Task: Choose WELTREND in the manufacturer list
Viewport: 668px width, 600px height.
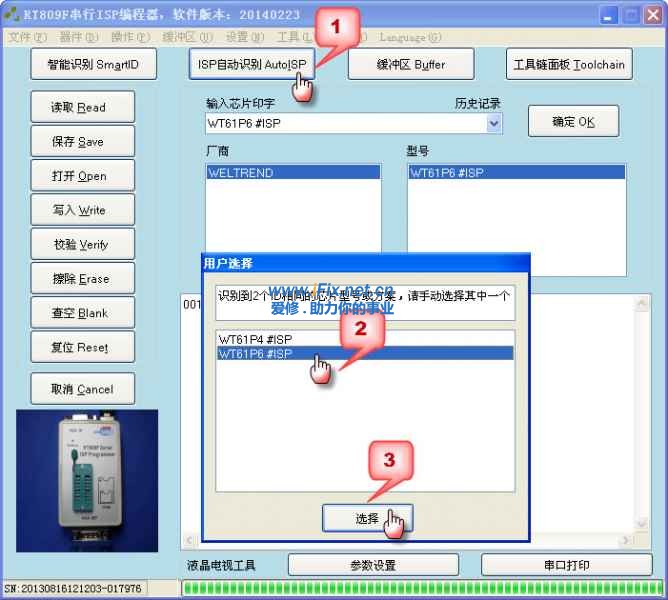Action: pyautogui.click(x=293, y=173)
